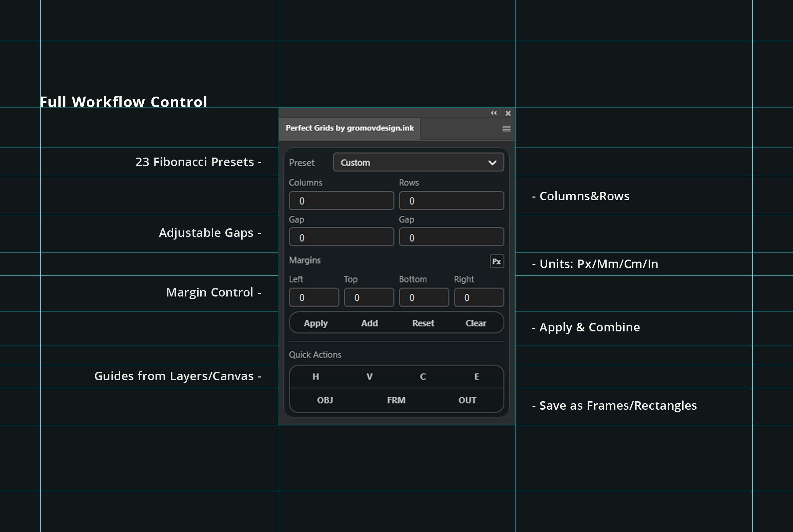The width and height of the screenshot is (793, 532).
Task: Click the C quick action icon
Action: point(423,376)
